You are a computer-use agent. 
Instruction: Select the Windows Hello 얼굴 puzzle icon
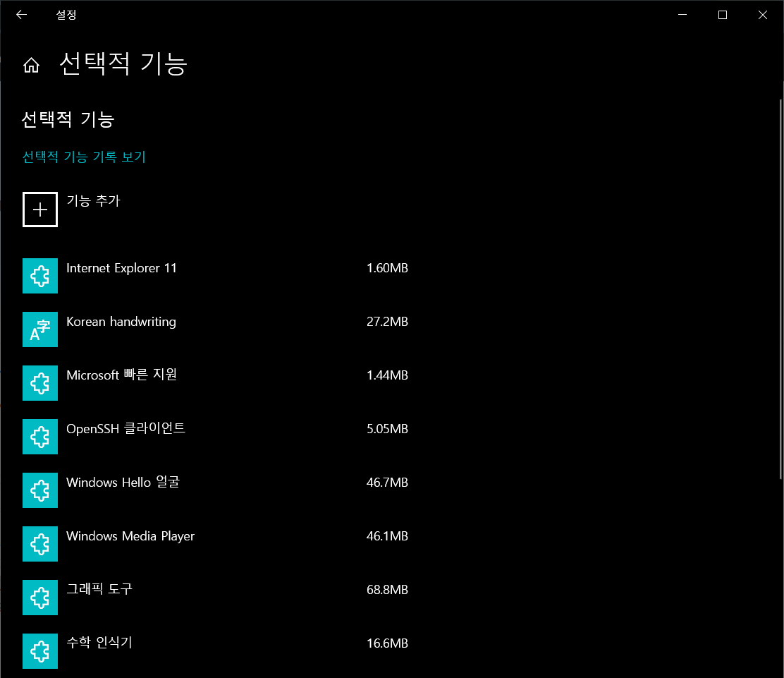(x=40, y=490)
